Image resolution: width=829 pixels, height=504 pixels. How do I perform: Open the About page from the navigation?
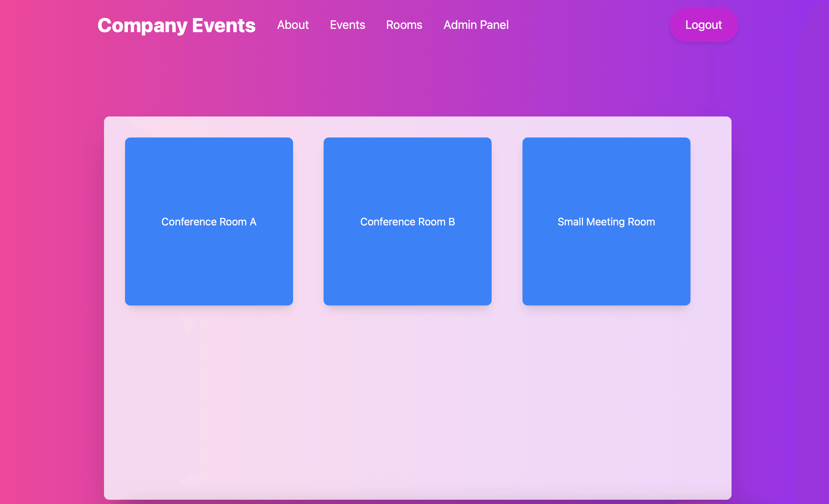point(293,25)
